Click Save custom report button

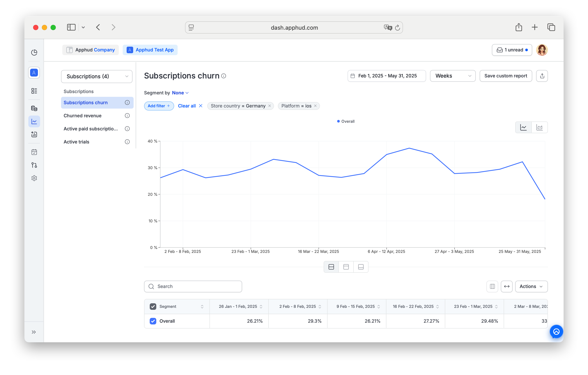(x=506, y=76)
